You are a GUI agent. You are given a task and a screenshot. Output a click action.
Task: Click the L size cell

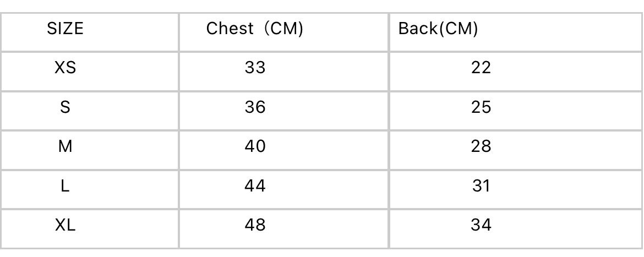(65, 187)
